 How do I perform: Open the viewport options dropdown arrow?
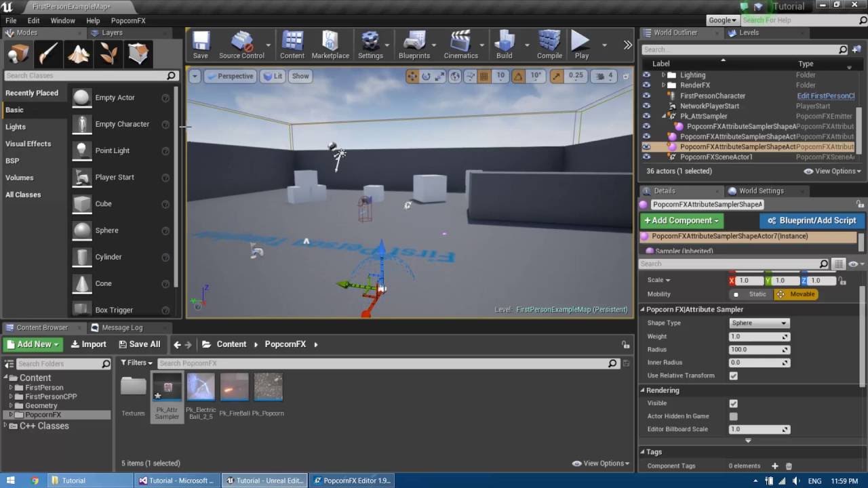[x=195, y=76]
